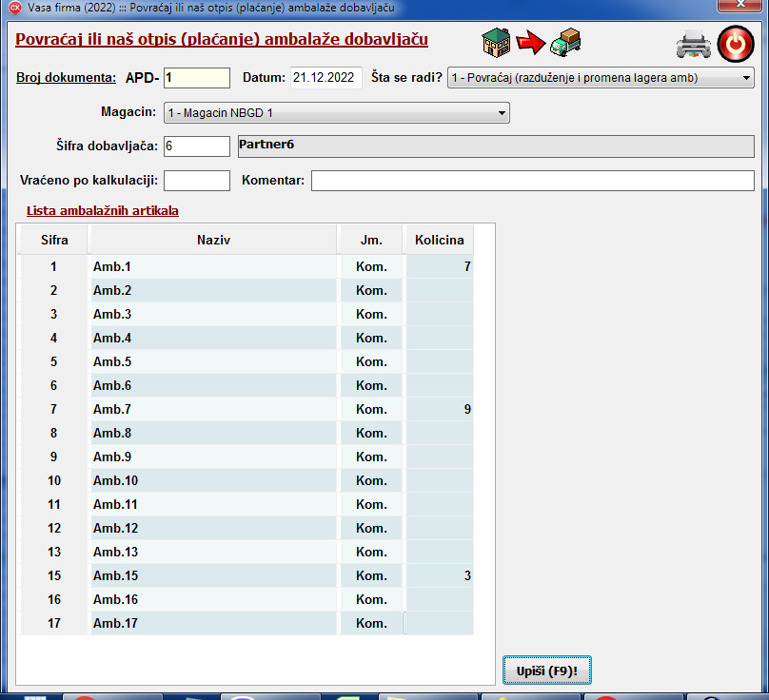Image resolution: width=769 pixels, height=700 pixels.
Task: Click the app icon in title bar
Action: pos(15,8)
